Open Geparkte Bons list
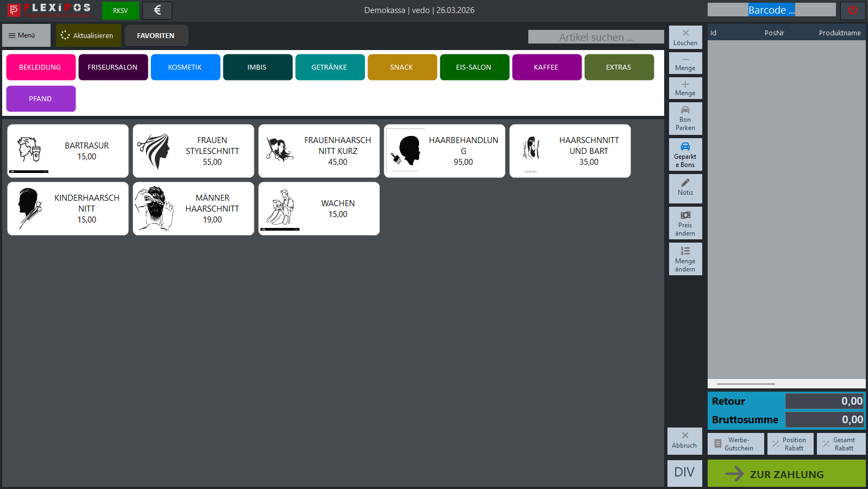This screenshot has width=868, height=489. coord(685,154)
